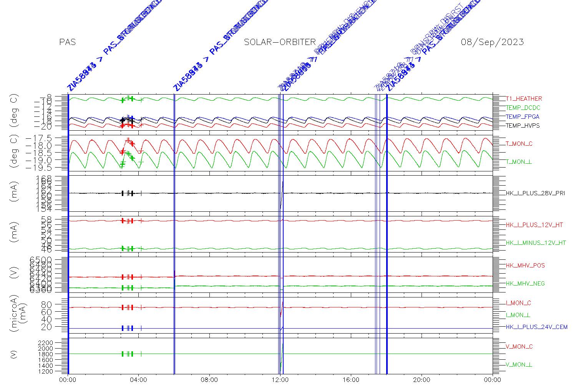Click the 00:00 label starting the time axis
This screenshot has width=581, height=392.
coord(68,380)
